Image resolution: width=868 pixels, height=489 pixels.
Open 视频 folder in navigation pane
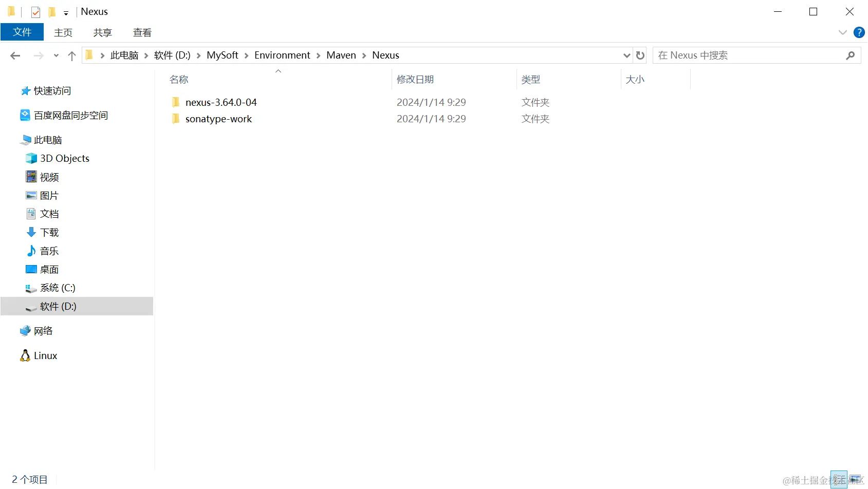pyautogui.click(x=49, y=177)
